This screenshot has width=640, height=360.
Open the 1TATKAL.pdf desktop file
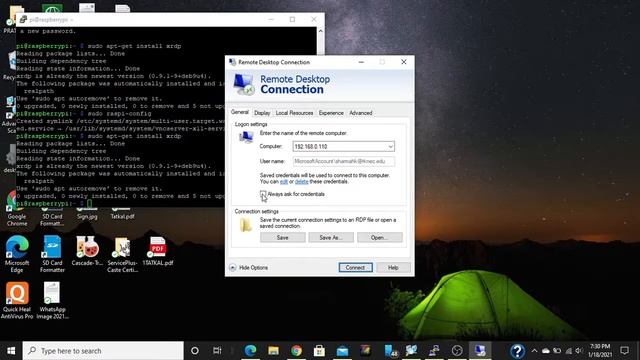pyautogui.click(x=158, y=251)
